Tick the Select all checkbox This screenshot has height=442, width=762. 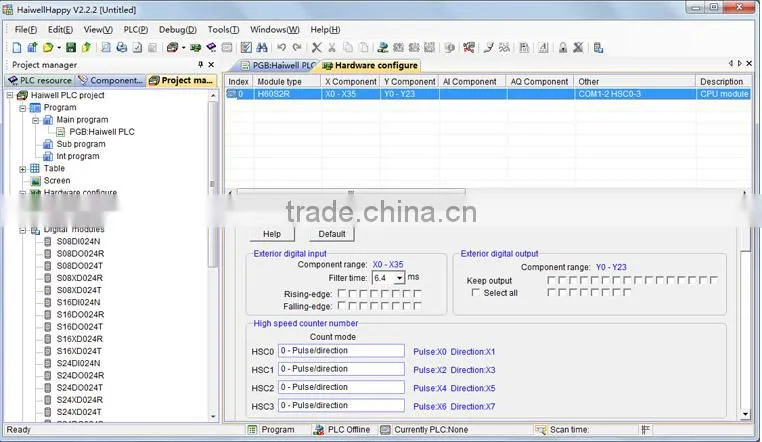[475, 292]
